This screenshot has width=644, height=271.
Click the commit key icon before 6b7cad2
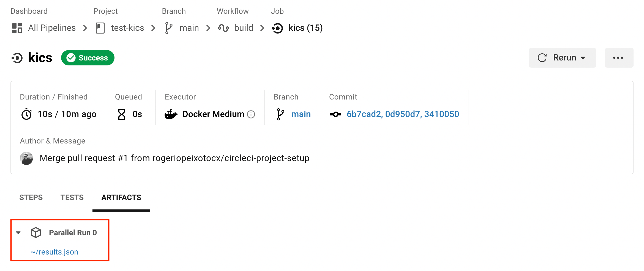336,114
